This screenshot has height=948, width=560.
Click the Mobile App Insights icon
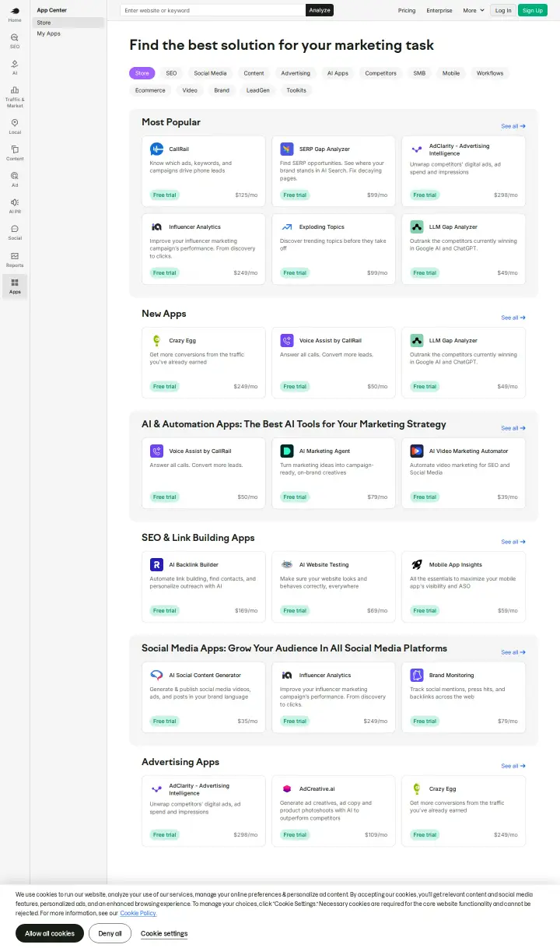tap(416, 564)
